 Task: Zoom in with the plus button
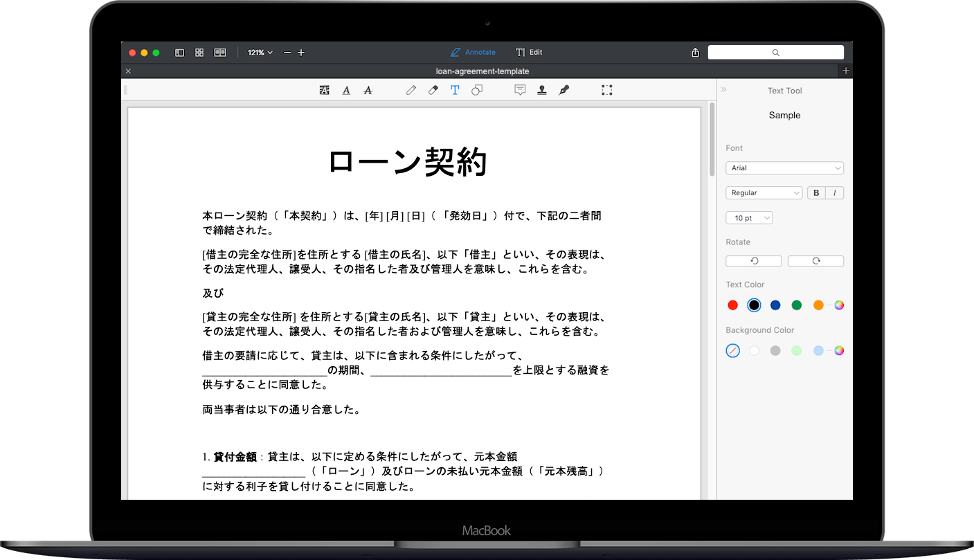pos(300,53)
